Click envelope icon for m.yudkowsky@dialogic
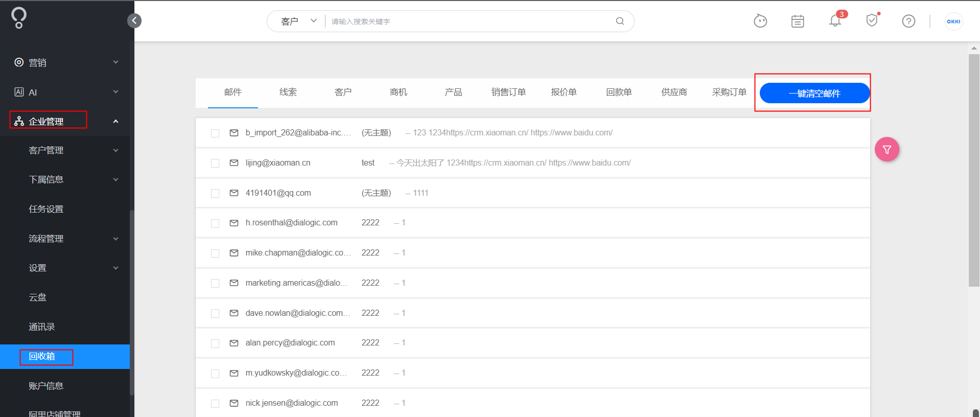The image size is (980, 417). 234,373
